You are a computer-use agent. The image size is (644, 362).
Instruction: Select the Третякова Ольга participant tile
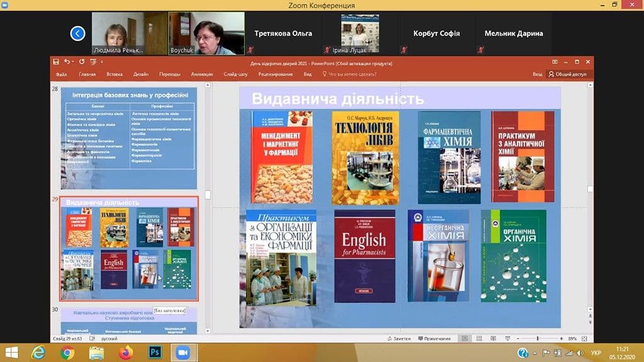(283, 33)
